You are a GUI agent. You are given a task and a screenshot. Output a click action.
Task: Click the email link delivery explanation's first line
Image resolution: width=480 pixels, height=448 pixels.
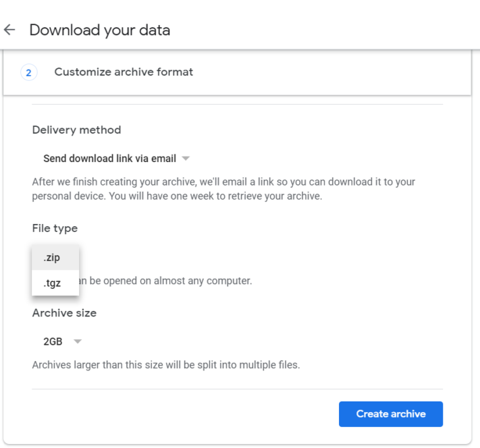click(223, 182)
